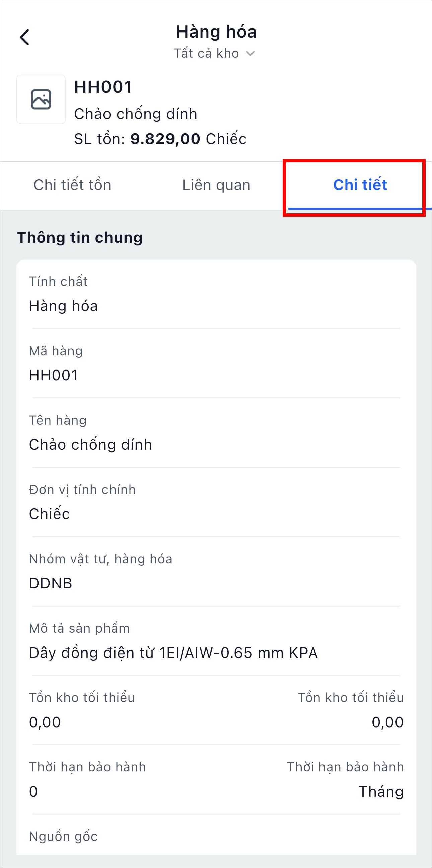Screen dimensions: 432x868
Task: Tap the "Mã hàng" field showing HH001
Action: click(x=54, y=375)
